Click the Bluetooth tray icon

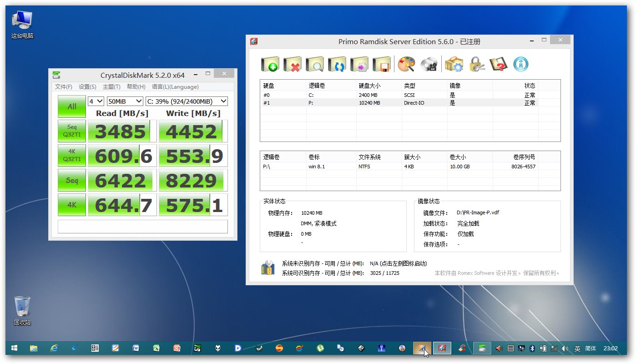tap(531, 349)
